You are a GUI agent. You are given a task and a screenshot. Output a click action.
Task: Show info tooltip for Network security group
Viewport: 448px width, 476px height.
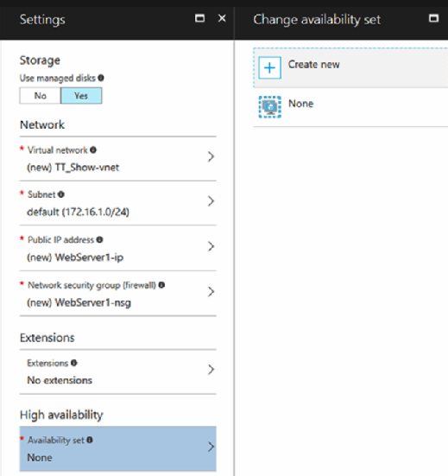(161, 285)
